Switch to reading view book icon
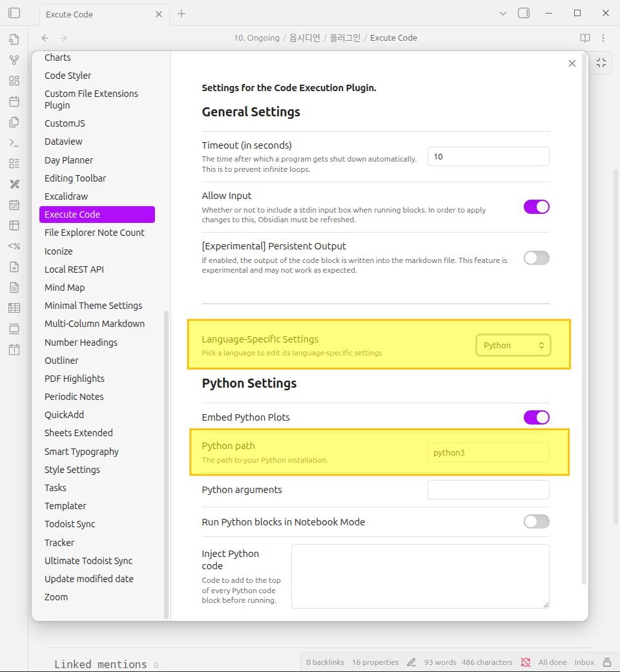620x672 pixels. pyautogui.click(x=584, y=38)
